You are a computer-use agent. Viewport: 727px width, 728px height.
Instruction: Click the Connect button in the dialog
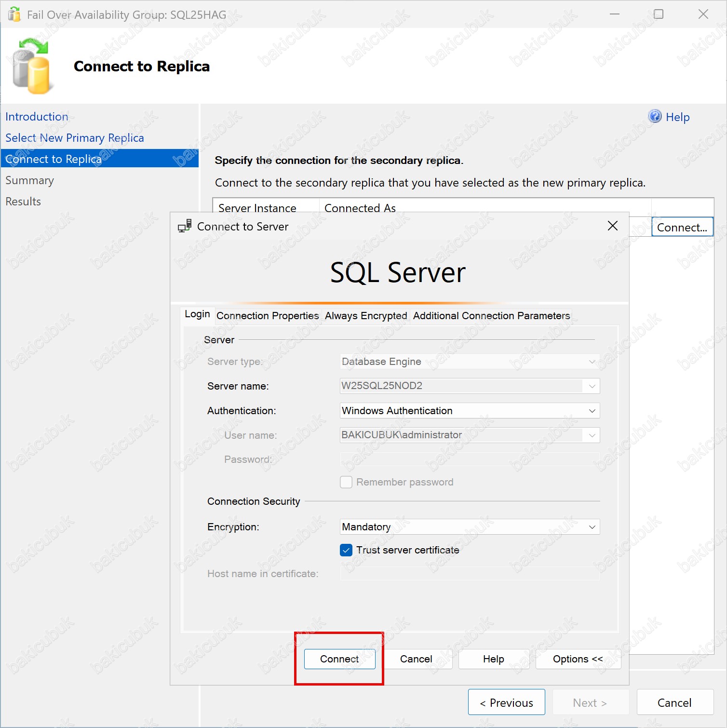[339, 659]
